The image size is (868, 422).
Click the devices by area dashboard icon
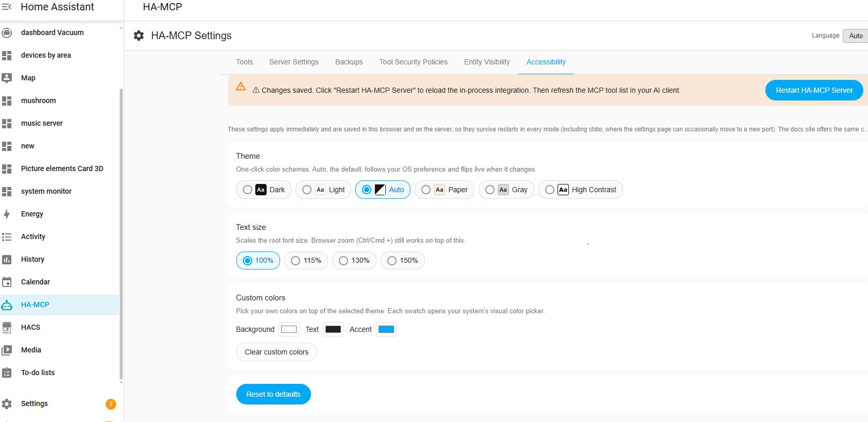click(7, 55)
